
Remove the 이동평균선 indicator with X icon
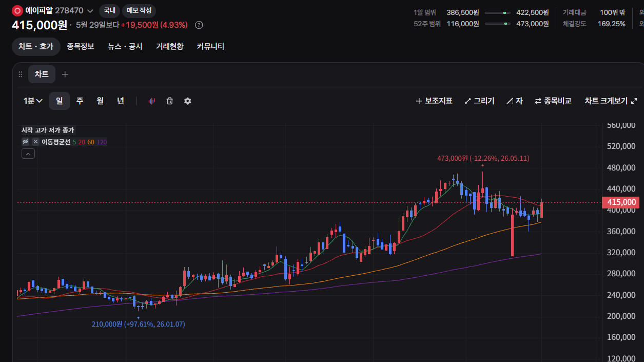click(x=35, y=142)
